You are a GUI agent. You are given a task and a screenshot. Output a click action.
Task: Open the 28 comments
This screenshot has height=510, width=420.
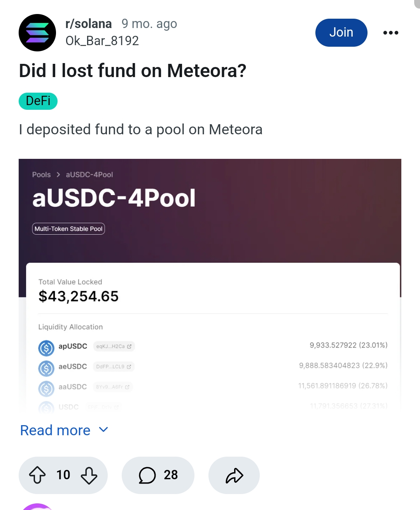pos(158,475)
